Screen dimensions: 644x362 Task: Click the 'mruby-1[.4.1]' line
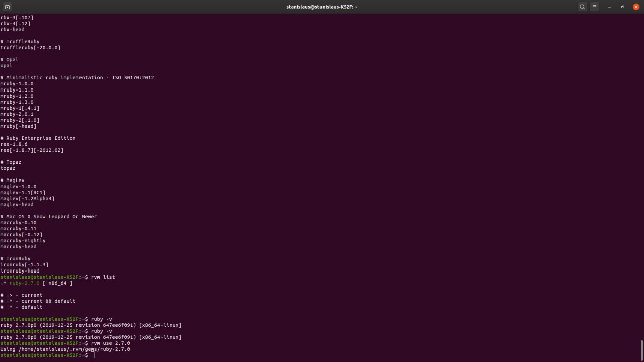(x=20, y=108)
